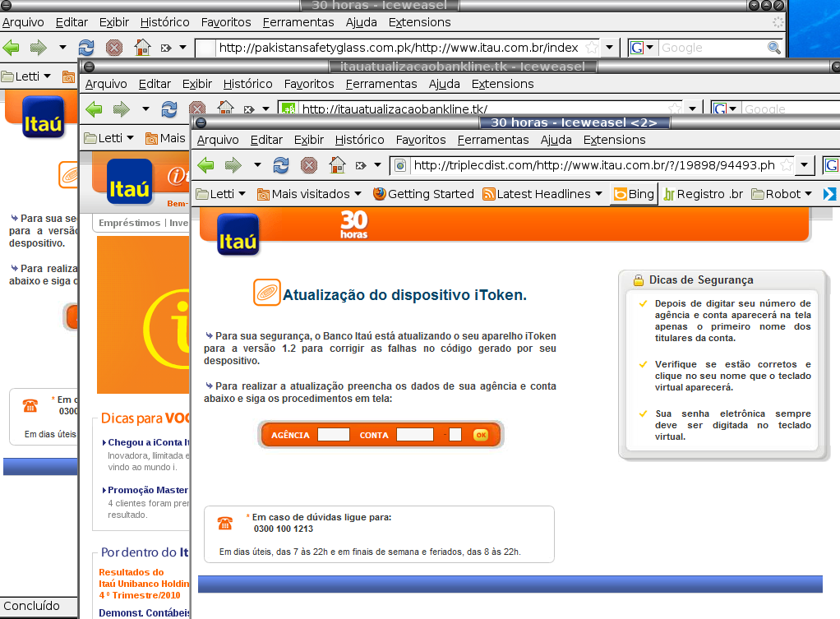Screen dimensions: 840x619
Task: Stop loading in the front triplecdist.com window
Action: [x=308, y=165]
